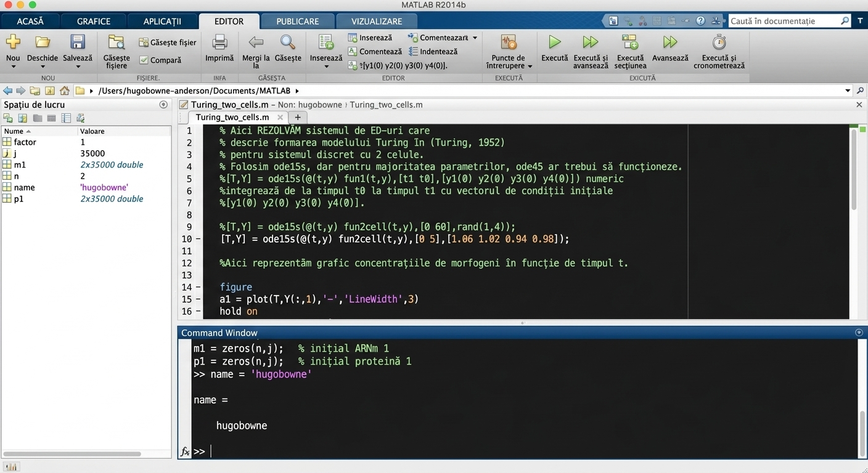This screenshot has height=473, width=868.
Task: Click the Comentează button with green icon
Action: point(375,52)
